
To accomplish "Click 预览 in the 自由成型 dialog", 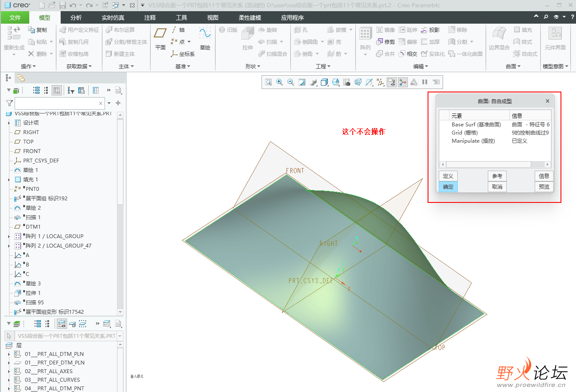I will (544, 187).
